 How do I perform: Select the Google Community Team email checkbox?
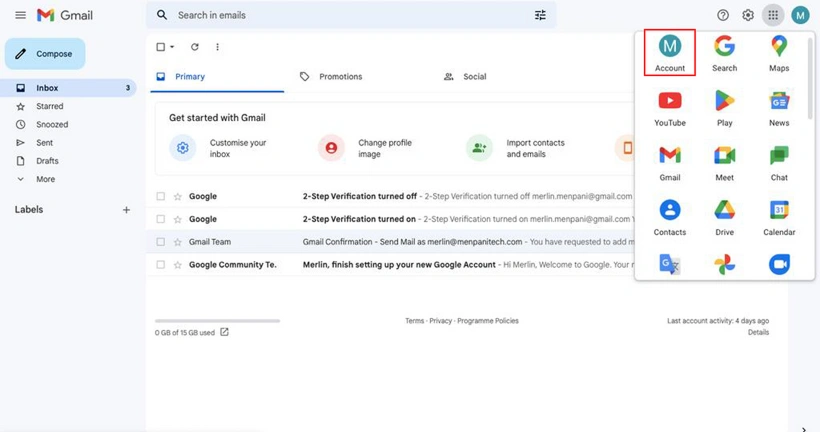coord(161,265)
